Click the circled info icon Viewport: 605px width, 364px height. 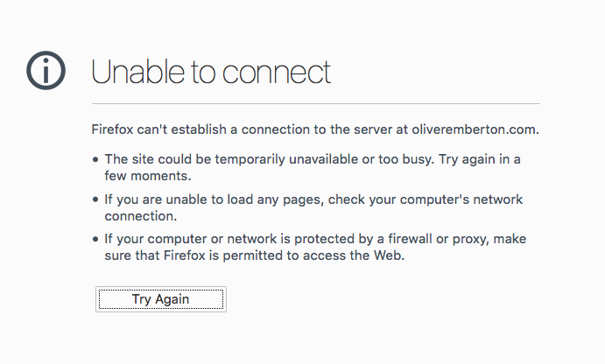tap(46, 70)
